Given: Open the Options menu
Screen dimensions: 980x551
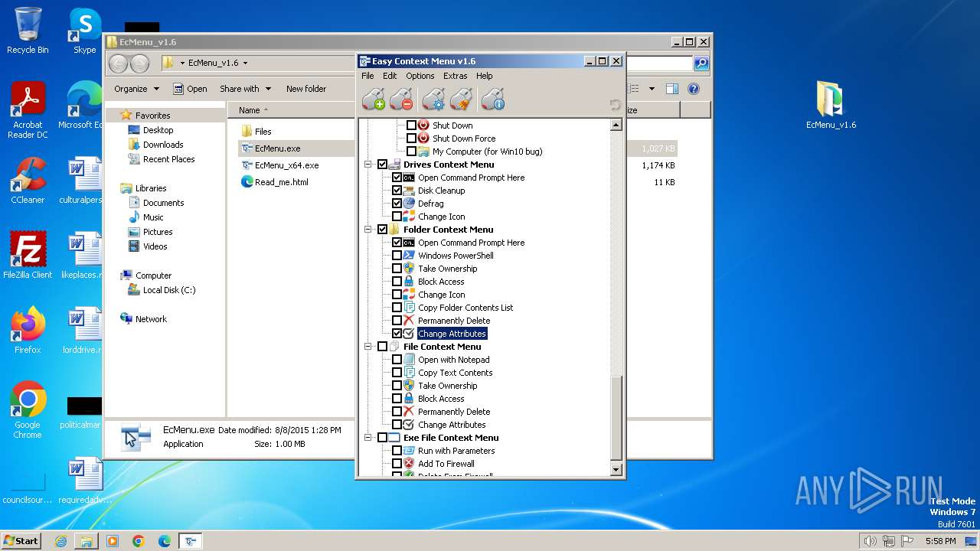Looking at the screenshot, I should pyautogui.click(x=420, y=76).
